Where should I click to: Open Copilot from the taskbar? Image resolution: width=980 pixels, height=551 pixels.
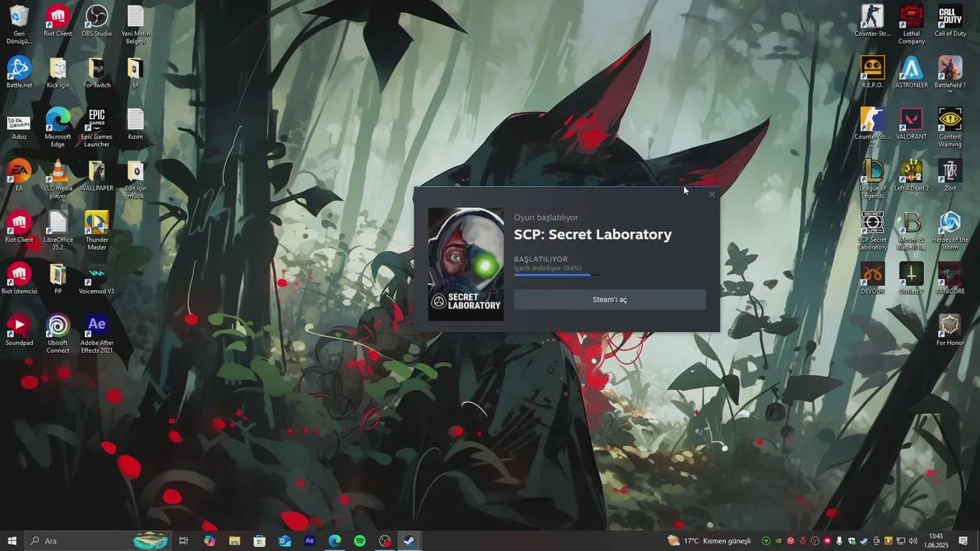point(209,541)
